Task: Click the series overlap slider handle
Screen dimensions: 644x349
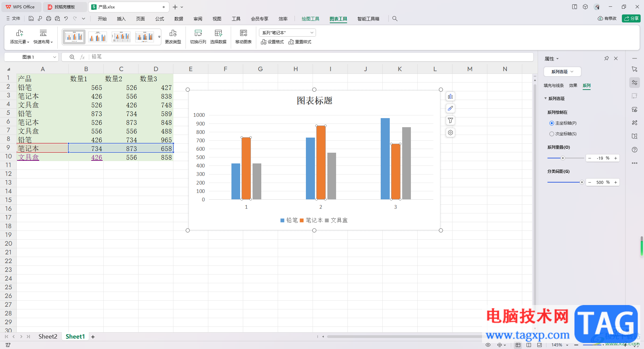Action: [x=563, y=158]
